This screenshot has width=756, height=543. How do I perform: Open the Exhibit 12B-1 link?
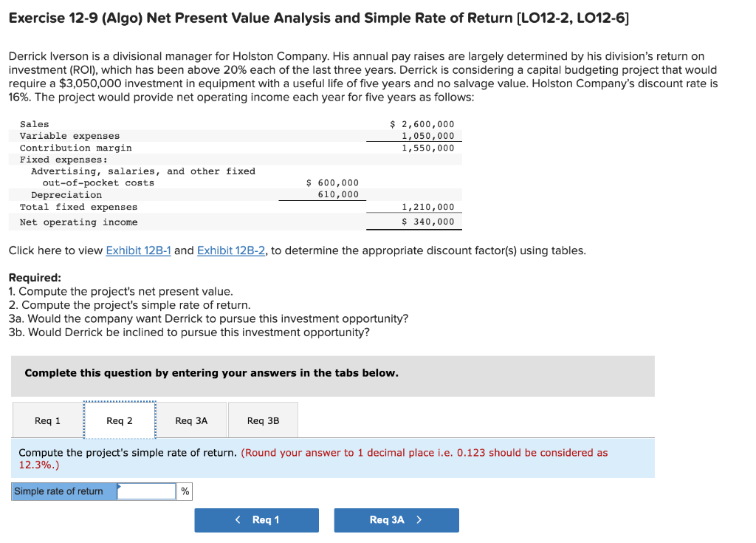coord(138,250)
